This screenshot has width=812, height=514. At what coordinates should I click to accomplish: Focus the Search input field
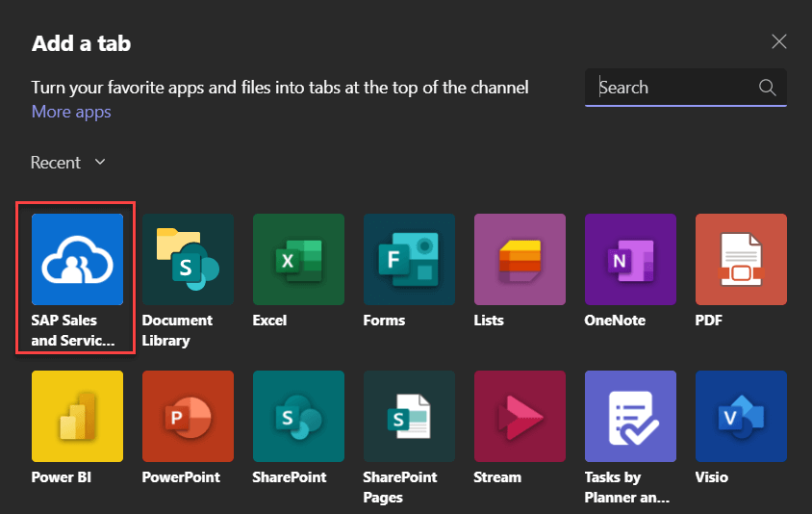[686, 88]
